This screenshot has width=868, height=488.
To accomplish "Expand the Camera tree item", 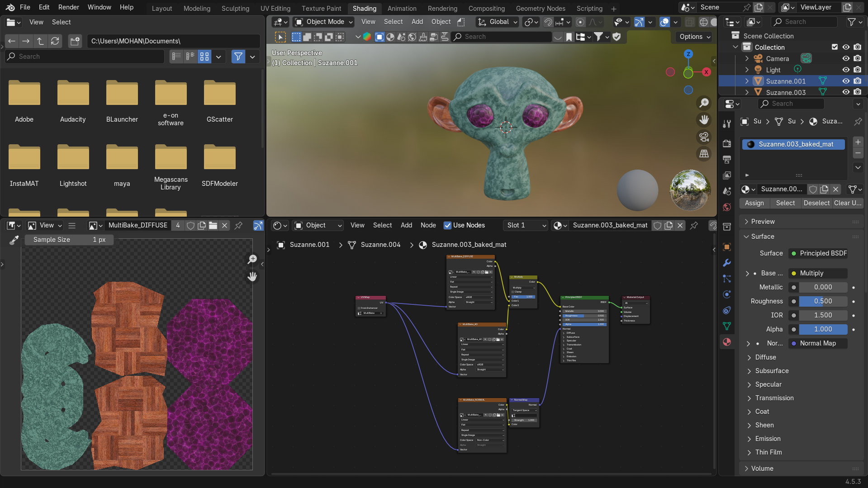I will point(747,58).
